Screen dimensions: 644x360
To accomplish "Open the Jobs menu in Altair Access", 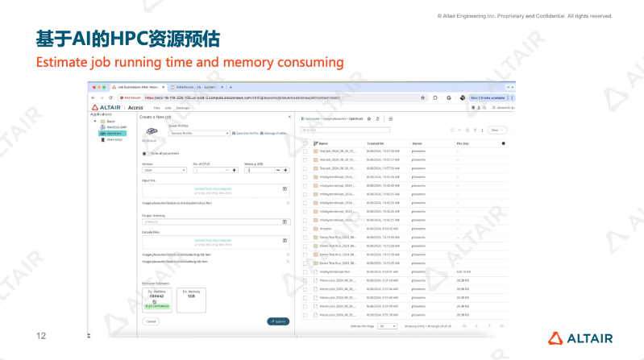I will coord(168,108).
